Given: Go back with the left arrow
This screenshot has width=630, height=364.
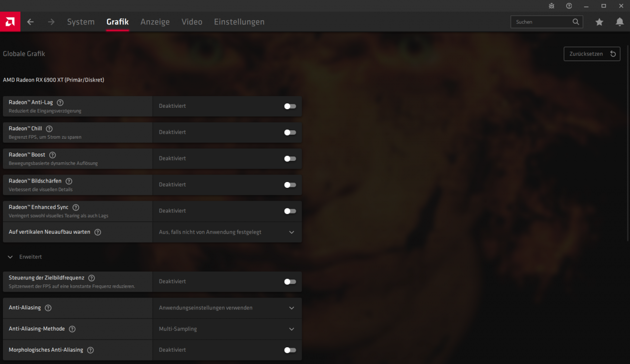Looking at the screenshot, I should point(31,22).
